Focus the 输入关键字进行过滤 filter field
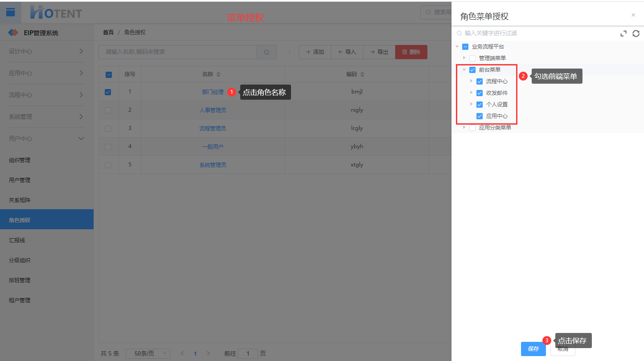 [535, 33]
